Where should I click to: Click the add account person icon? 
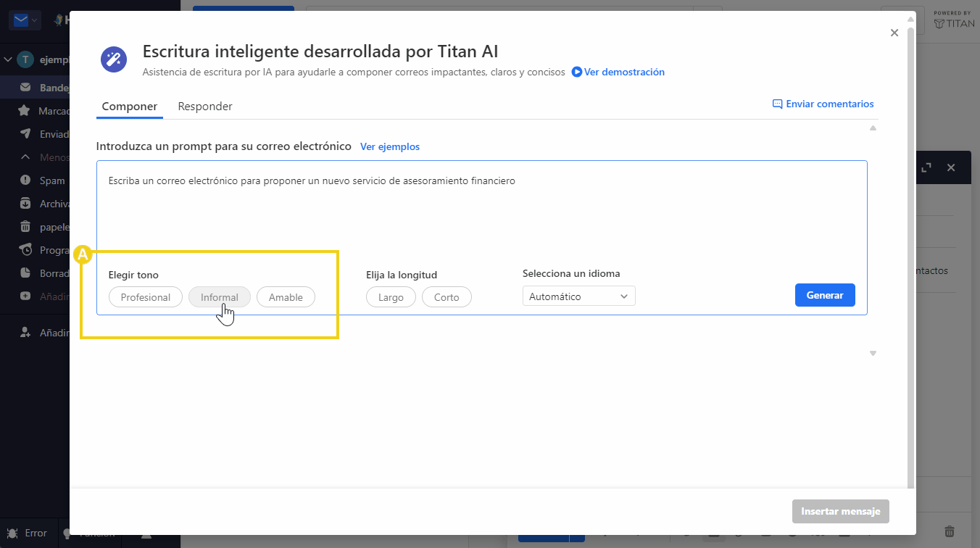tap(25, 333)
